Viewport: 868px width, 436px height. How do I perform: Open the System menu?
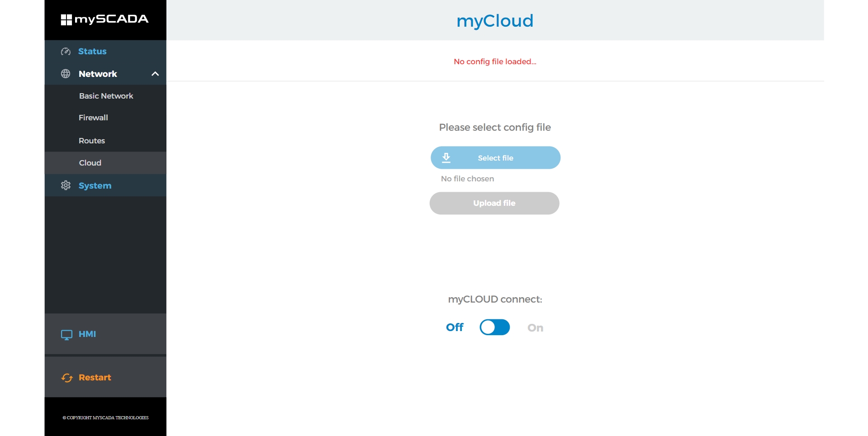tap(95, 185)
